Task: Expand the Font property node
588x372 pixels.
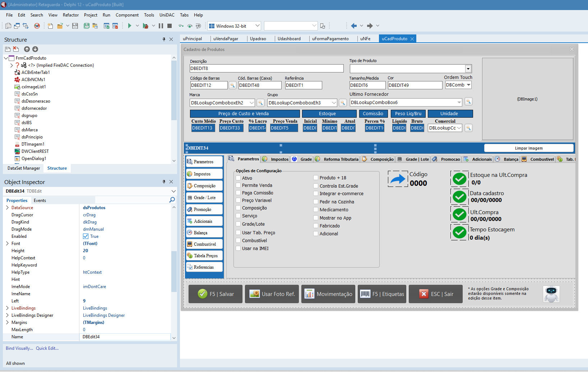Action: (x=8, y=244)
